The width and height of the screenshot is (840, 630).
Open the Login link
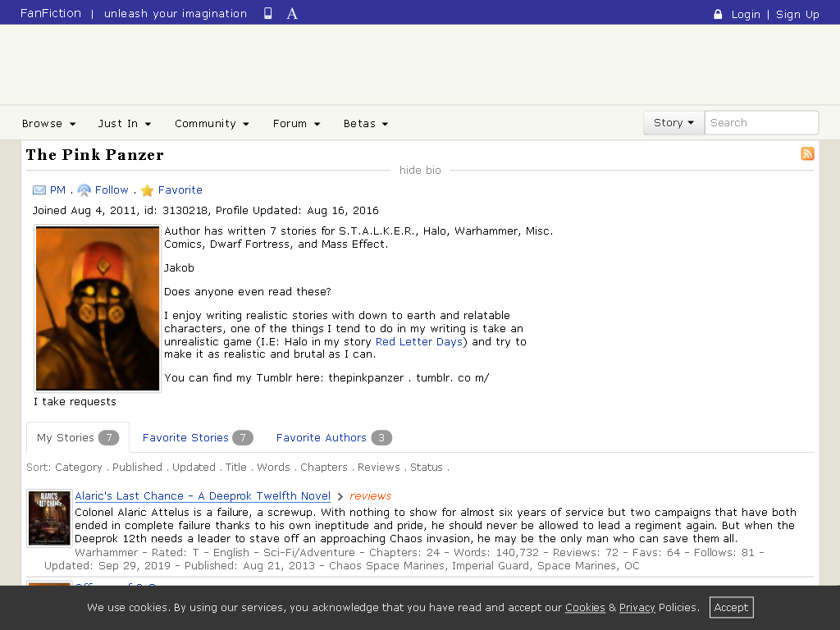pos(746,15)
